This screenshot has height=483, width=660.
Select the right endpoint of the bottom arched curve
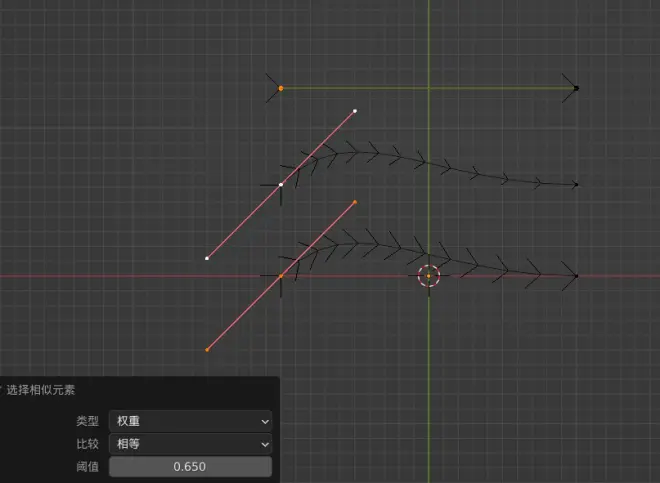(x=576, y=276)
